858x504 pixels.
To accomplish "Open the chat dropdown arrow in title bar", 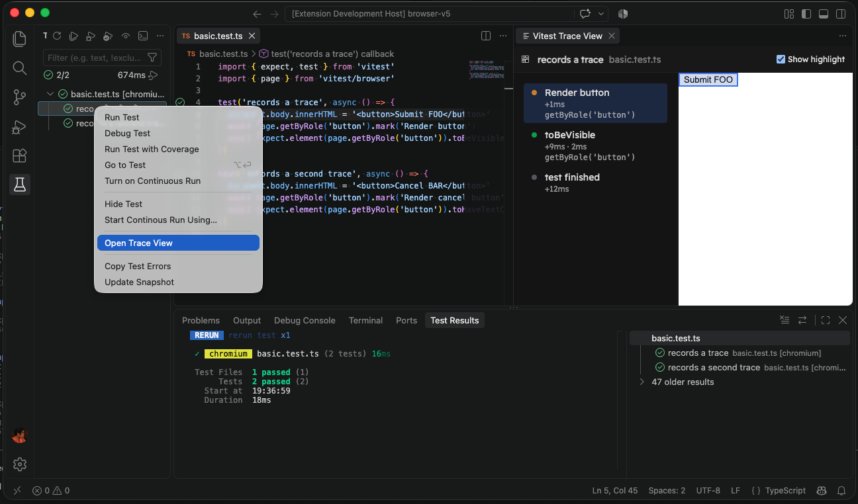I will point(602,13).
